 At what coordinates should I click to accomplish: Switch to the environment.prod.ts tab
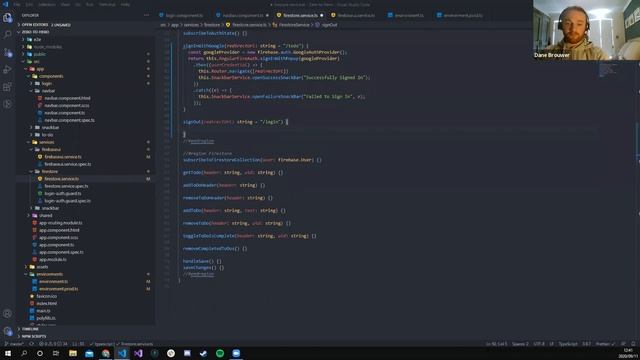click(462, 16)
